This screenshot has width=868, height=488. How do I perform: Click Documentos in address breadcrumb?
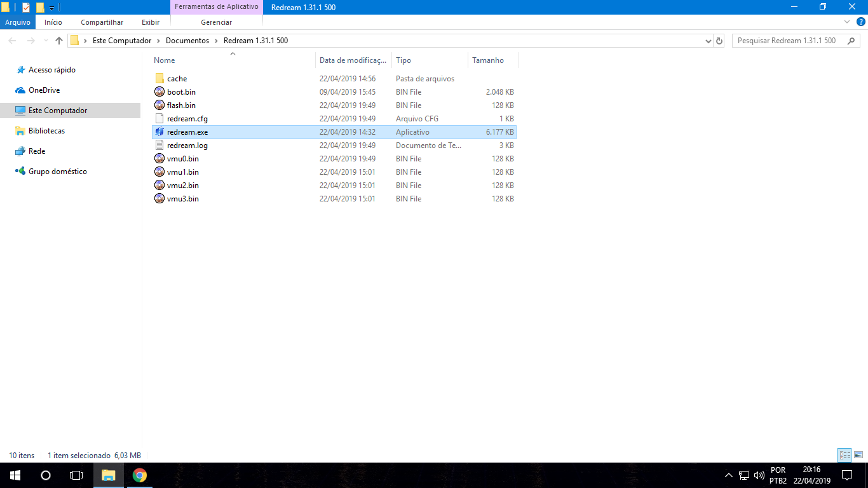(187, 41)
